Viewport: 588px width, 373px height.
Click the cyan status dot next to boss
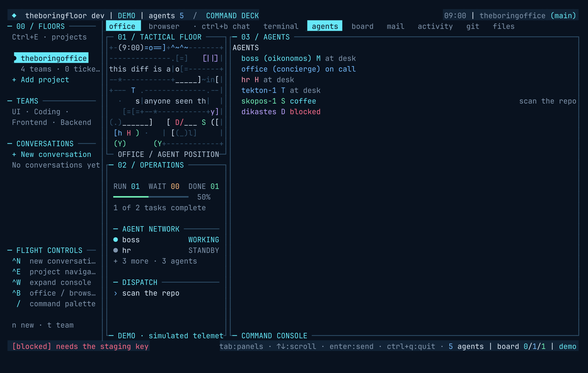click(115, 240)
